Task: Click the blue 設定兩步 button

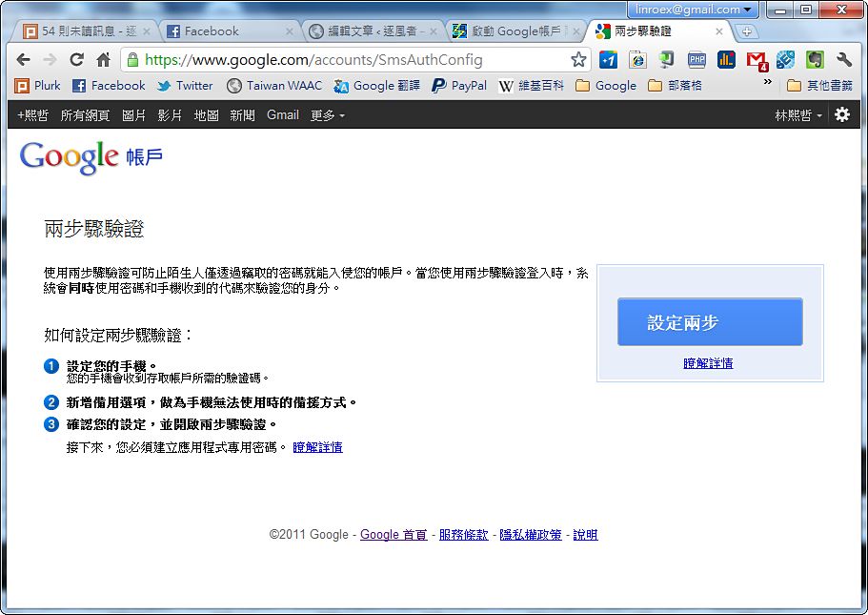Action: point(710,322)
